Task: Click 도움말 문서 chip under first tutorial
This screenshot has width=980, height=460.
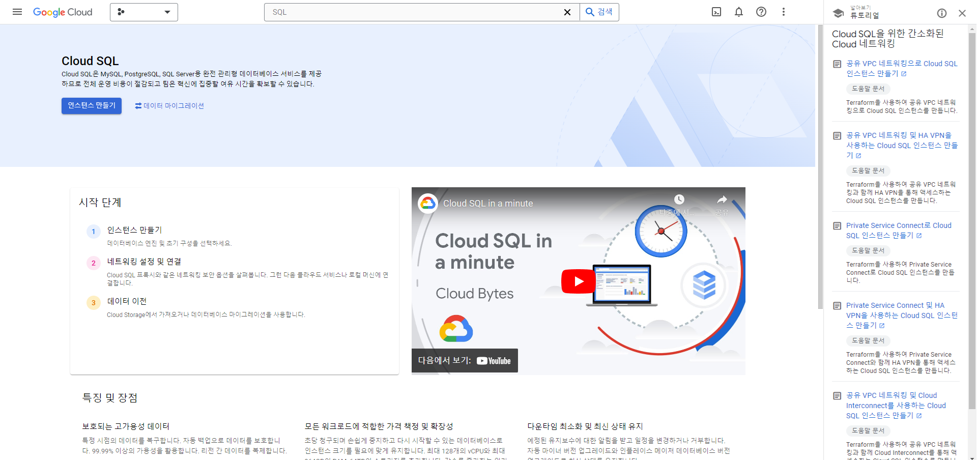Action: coord(868,89)
